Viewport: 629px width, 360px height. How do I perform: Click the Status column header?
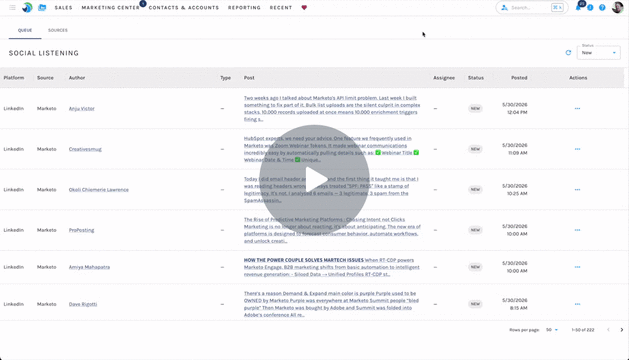[476, 78]
